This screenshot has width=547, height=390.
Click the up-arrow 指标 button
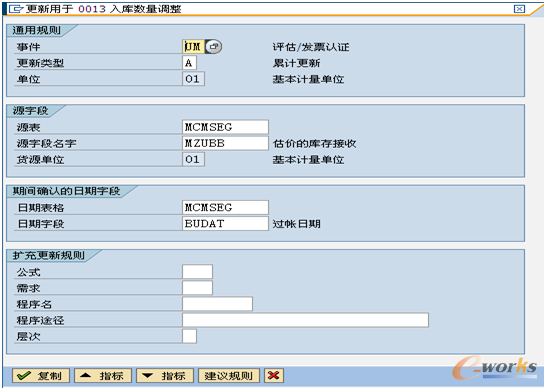pyautogui.click(x=103, y=376)
